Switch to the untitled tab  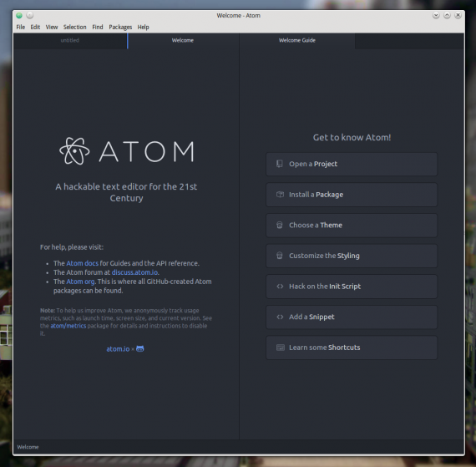pos(70,40)
